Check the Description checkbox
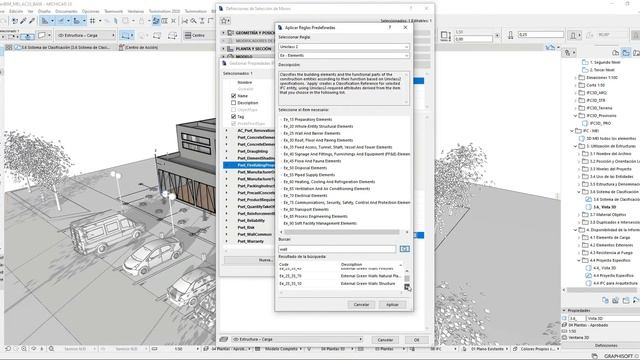Screen dimensions: 640x360 point(233,102)
